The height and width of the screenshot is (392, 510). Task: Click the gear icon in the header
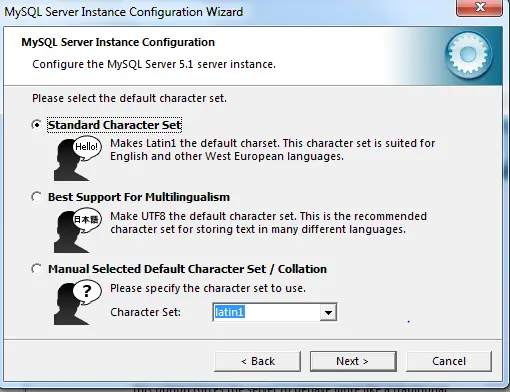[x=468, y=55]
